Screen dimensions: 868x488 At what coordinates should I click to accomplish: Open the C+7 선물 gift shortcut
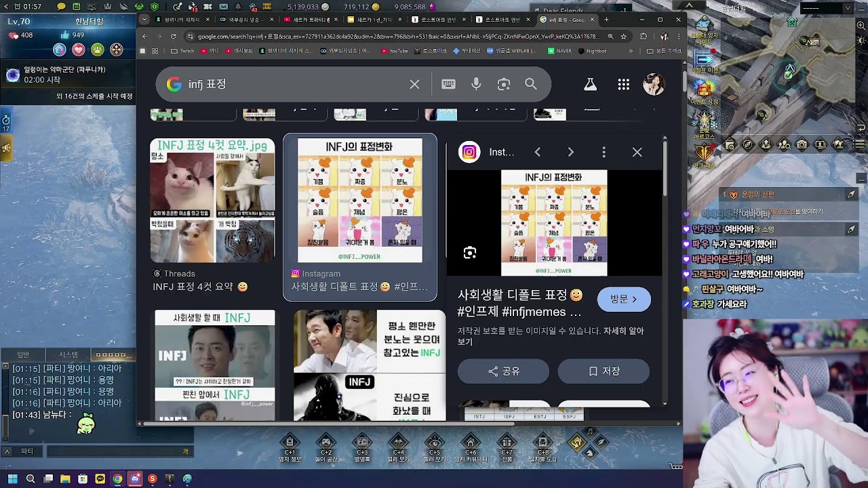pos(507,447)
